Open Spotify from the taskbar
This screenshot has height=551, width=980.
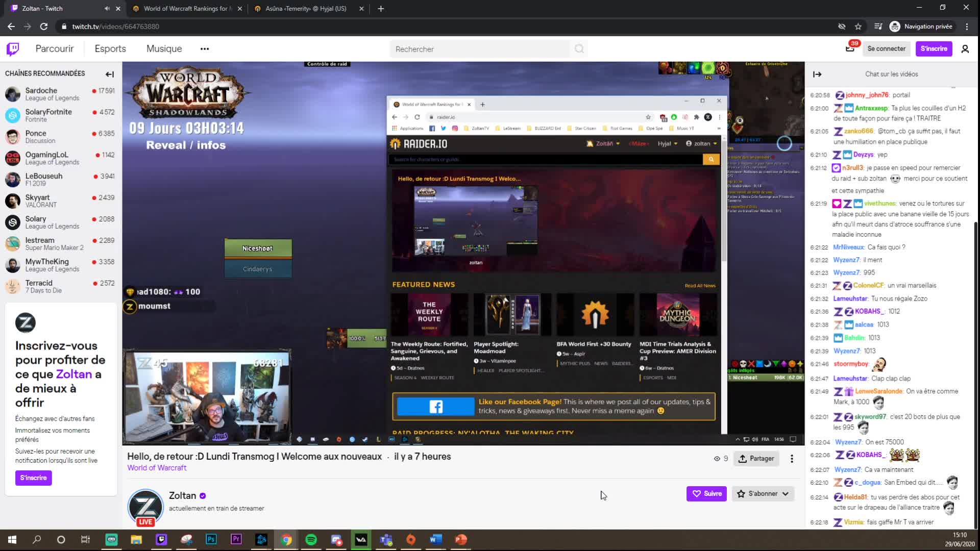pyautogui.click(x=311, y=539)
